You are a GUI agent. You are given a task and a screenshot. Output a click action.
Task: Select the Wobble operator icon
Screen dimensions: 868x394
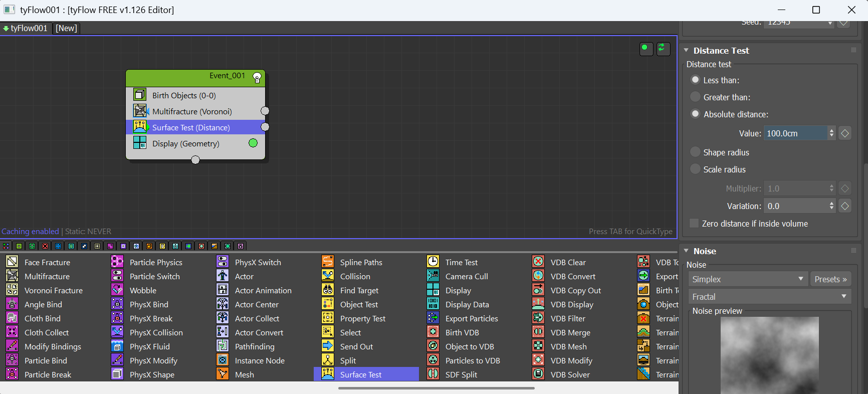(117, 290)
